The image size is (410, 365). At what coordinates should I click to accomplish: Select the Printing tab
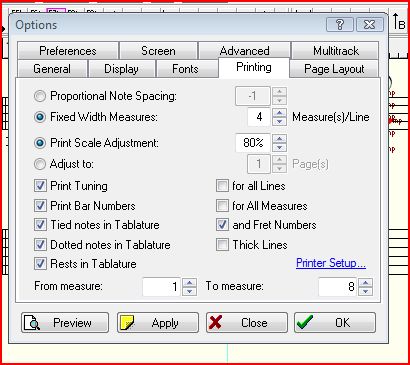[254, 67]
